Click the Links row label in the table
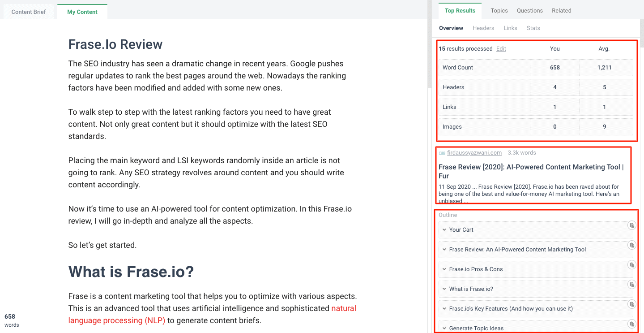644x333 pixels. [x=449, y=107]
